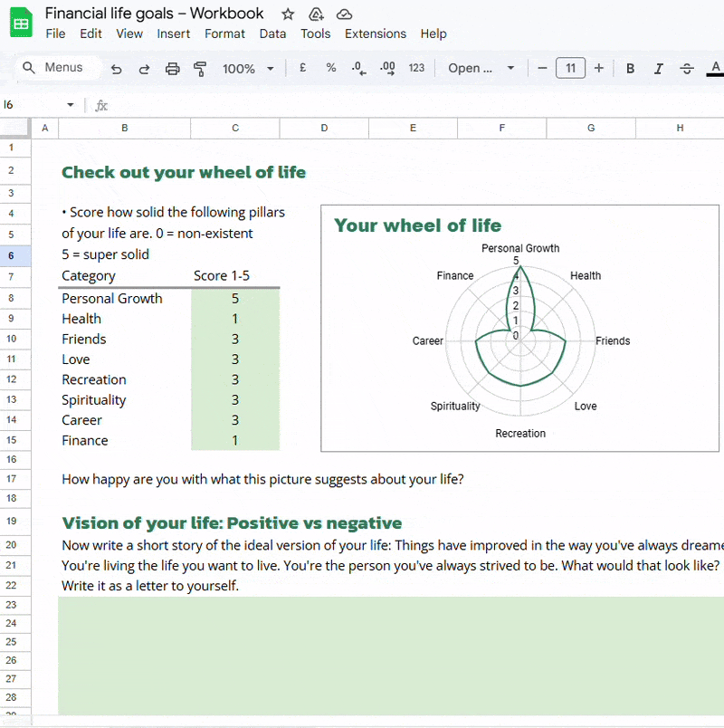724x728 pixels.
Task: Open the Open Sans font dropdown
Action: [x=481, y=68]
